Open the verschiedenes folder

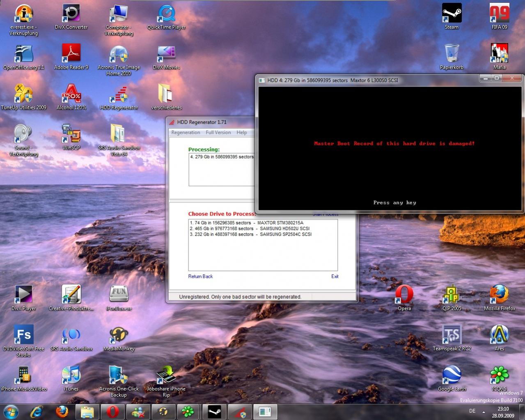(x=166, y=94)
